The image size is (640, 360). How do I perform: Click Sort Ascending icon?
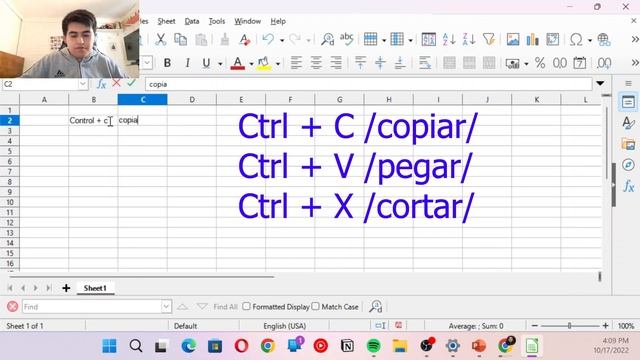(x=449, y=40)
